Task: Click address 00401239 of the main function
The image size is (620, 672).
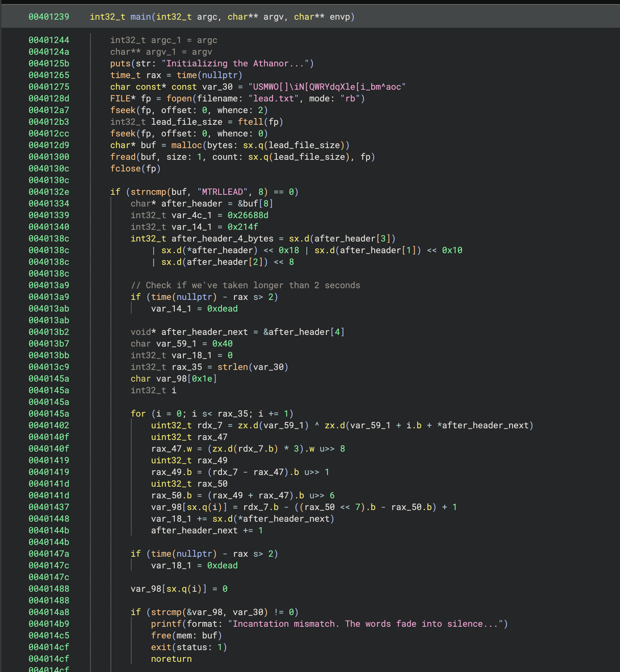Action: pos(49,16)
